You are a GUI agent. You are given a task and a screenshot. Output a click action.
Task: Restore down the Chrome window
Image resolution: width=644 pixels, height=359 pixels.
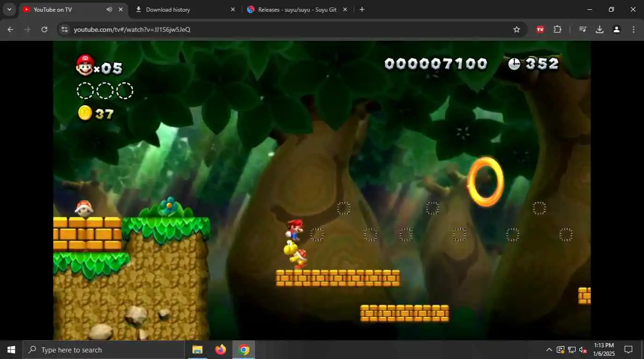coord(611,9)
